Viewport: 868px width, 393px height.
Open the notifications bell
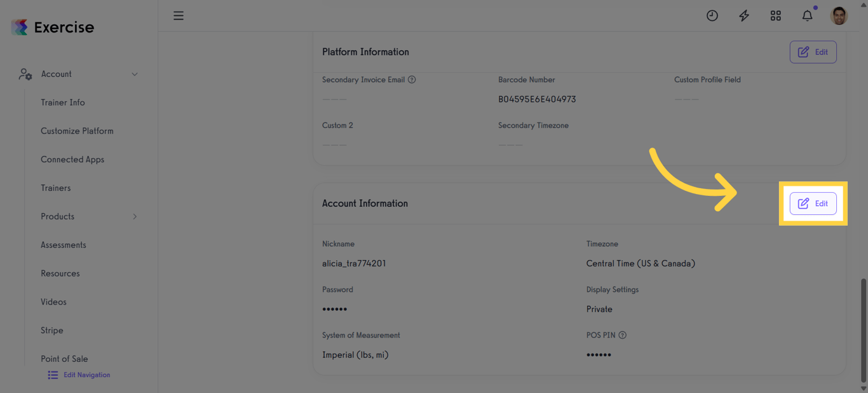(x=808, y=16)
